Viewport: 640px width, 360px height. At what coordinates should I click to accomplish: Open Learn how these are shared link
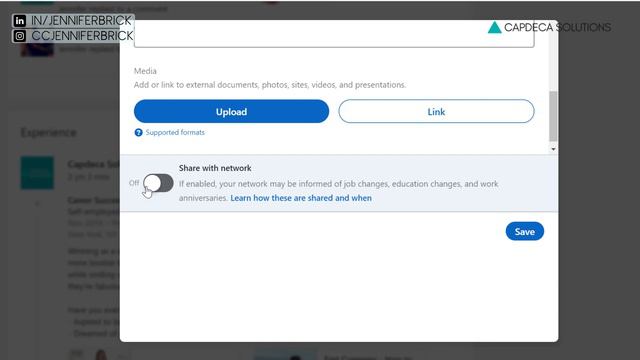(x=301, y=198)
